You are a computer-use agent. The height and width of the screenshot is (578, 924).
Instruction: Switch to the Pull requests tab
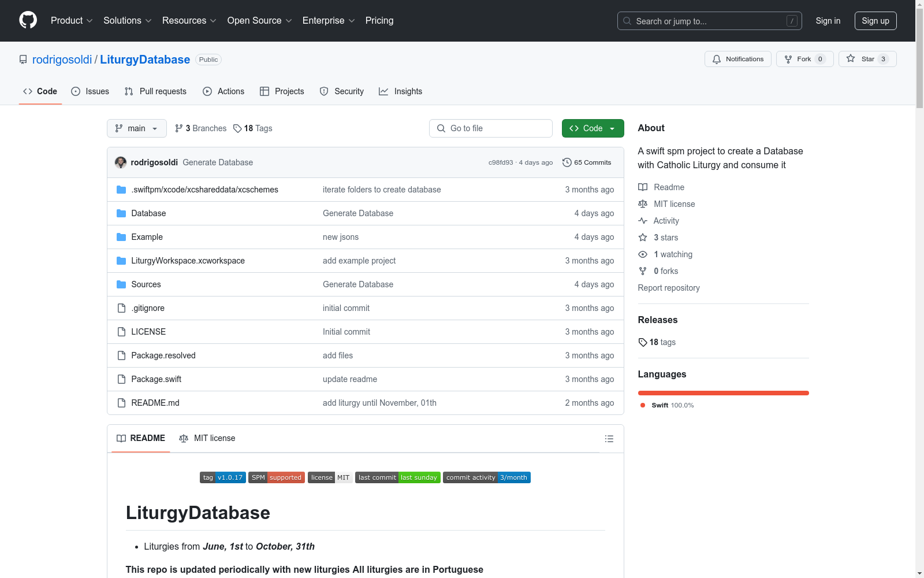click(x=155, y=91)
